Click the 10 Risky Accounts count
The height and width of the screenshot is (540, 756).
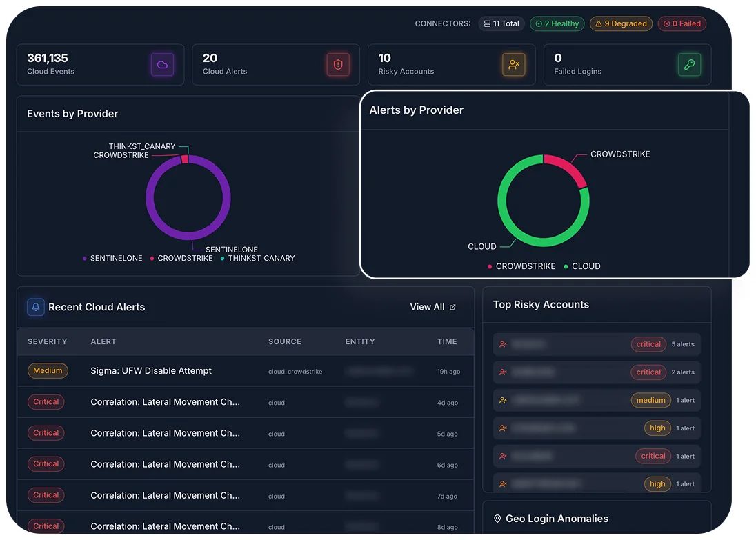pos(384,59)
